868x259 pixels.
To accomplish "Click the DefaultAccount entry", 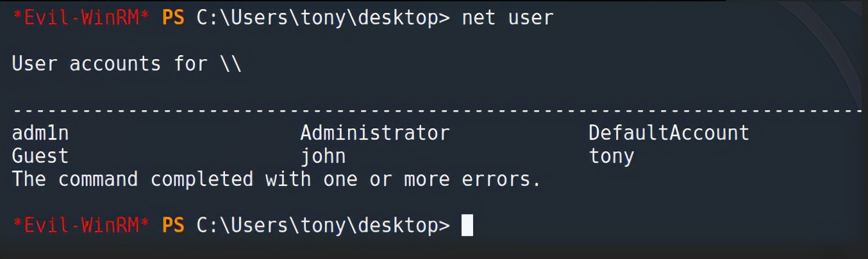I will coord(669,133).
